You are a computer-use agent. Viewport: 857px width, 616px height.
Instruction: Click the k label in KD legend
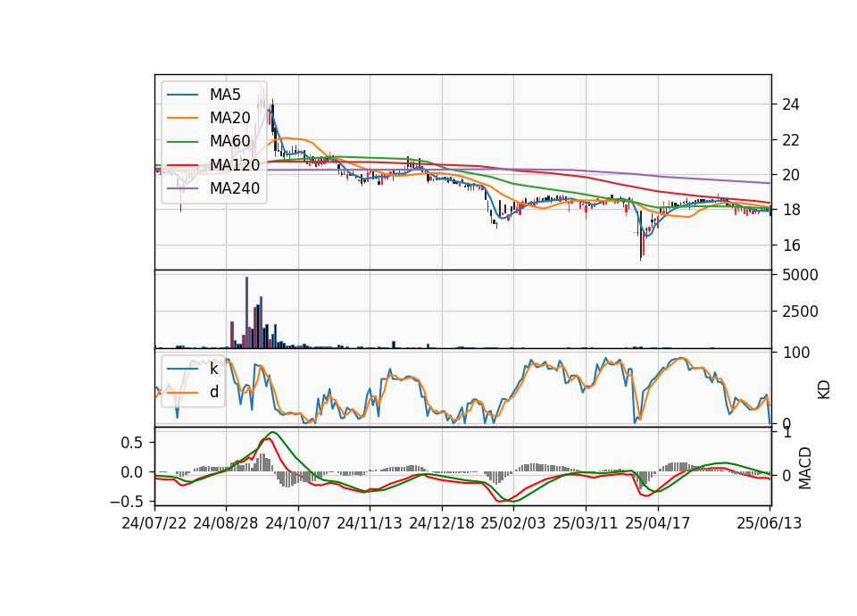point(213,369)
